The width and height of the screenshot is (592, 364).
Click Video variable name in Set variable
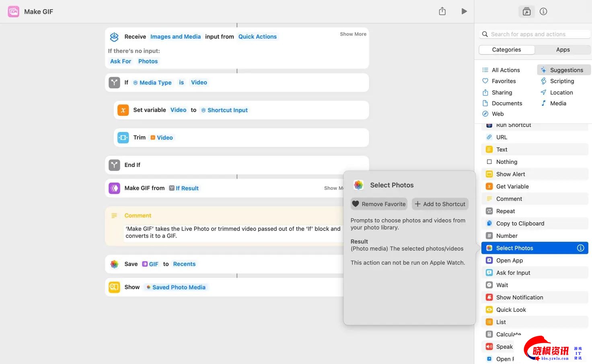pyautogui.click(x=178, y=110)
